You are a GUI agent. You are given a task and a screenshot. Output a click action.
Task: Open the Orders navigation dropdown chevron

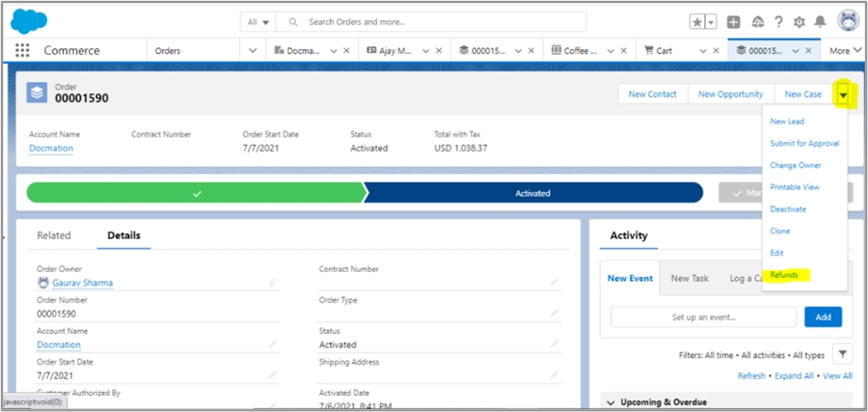click(x=253, y=51)
